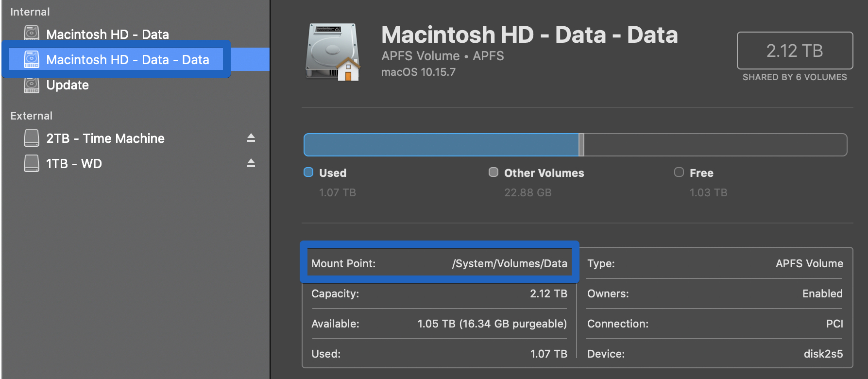
Task: Click the Update volume disk icon
Action: pos(32,85)
